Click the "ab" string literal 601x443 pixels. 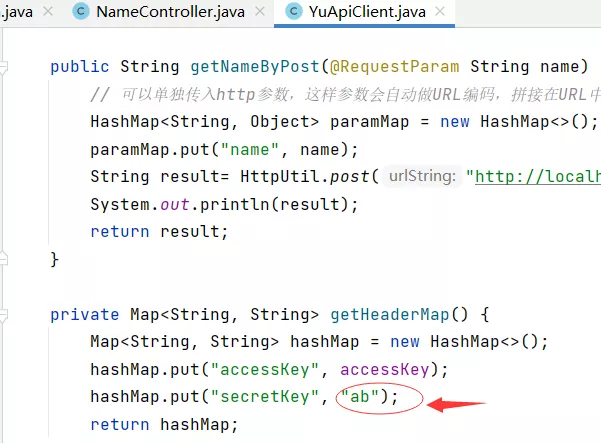coord(360,397)
